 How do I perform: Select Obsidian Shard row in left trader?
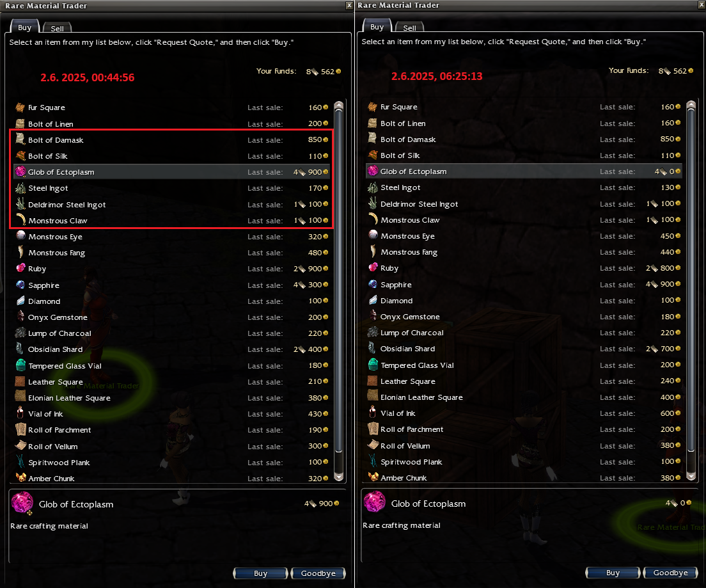[x=172, y=349]
